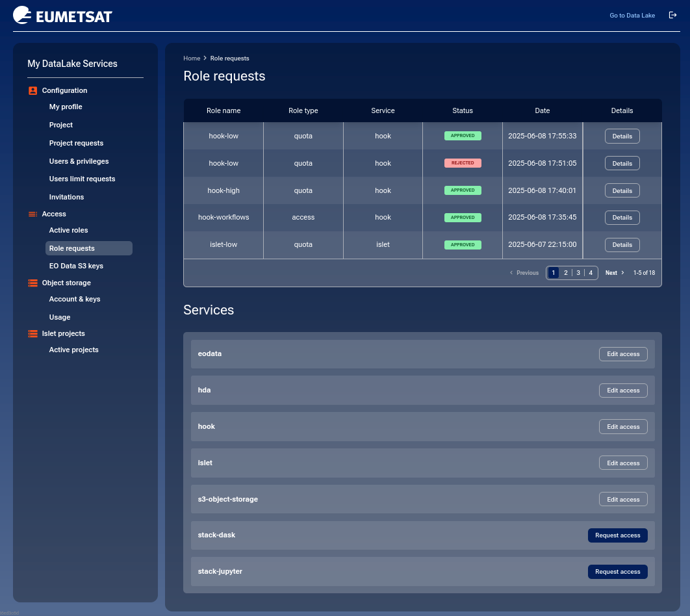
Task: Open Go to Data Lake link
Action: 632,16
